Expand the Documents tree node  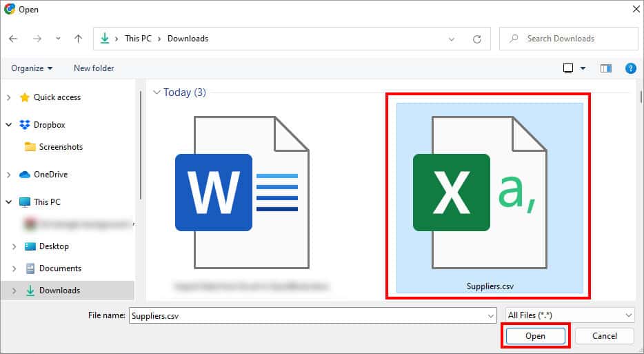[14, 268]
